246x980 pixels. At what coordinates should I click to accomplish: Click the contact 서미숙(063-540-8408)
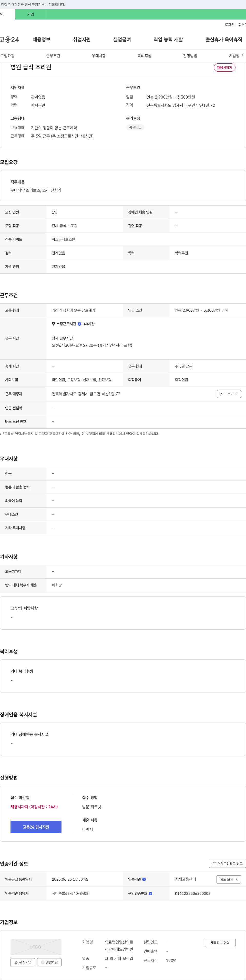click(71, 893)
